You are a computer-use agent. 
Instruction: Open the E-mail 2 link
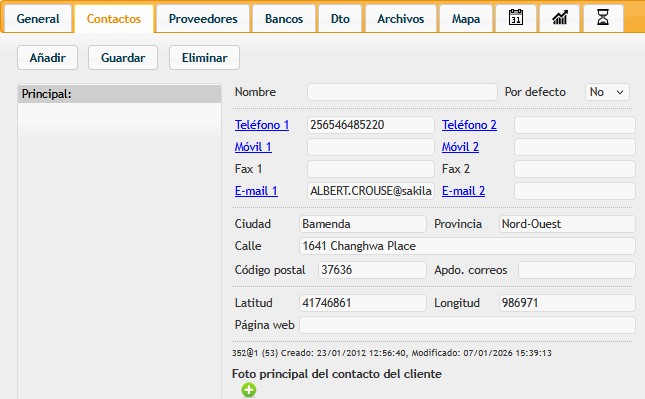tap(464, 191)
